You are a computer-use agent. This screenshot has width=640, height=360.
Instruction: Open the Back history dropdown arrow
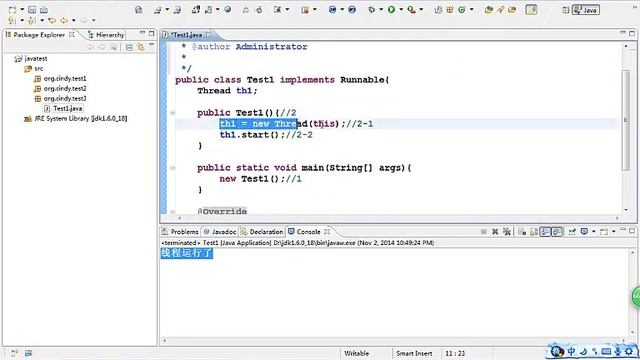(x=73, y=20)
